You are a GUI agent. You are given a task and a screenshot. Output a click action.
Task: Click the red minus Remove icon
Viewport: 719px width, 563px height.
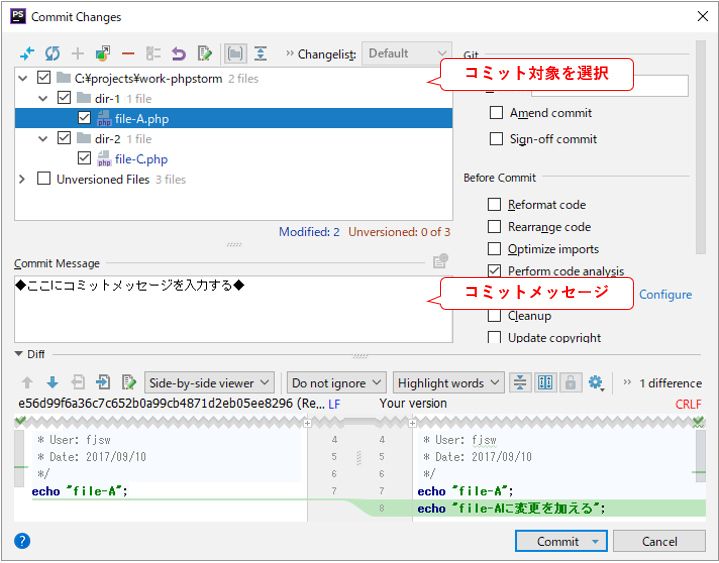128,54
